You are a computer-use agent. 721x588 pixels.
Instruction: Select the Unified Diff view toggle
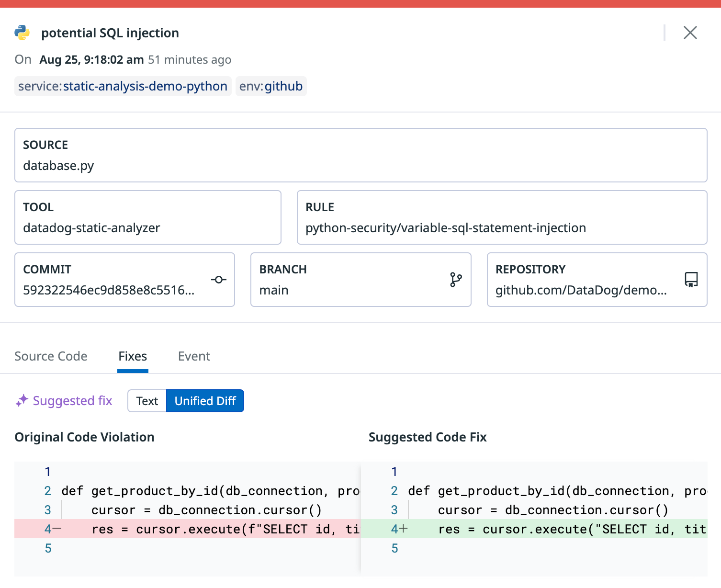click(x=205, y=401)
